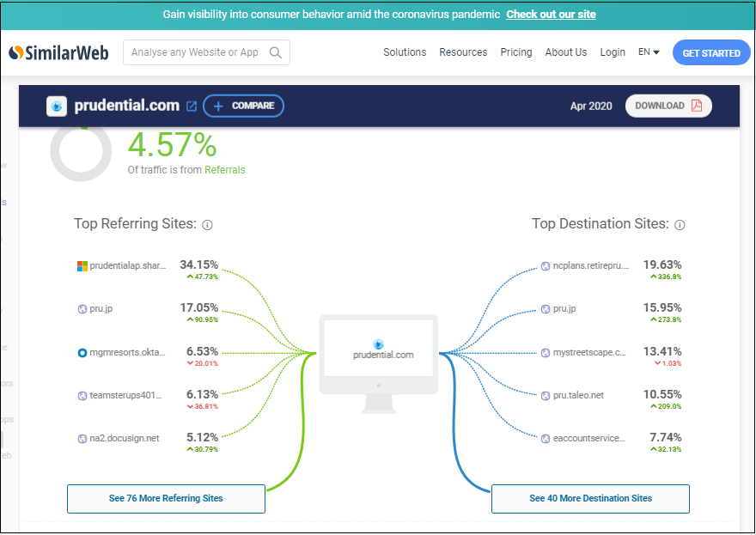Image resolution: width=756 pixels, height=535 pixels.
Task: Open the prudentialap.shar... referring site
Action: 128,265
